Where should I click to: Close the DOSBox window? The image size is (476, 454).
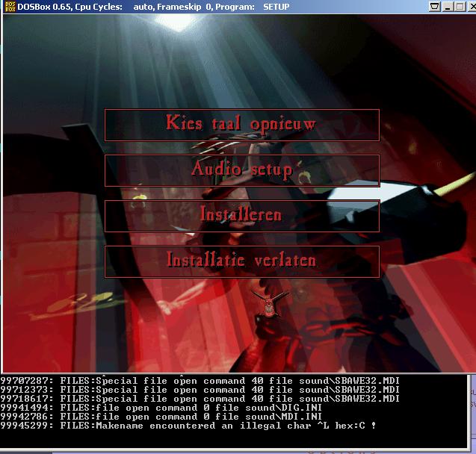[467, 7]
